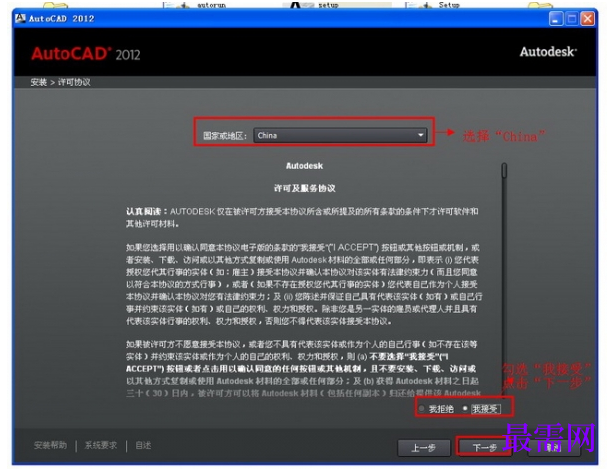Select the 我接受 radio button

point(465,408)
